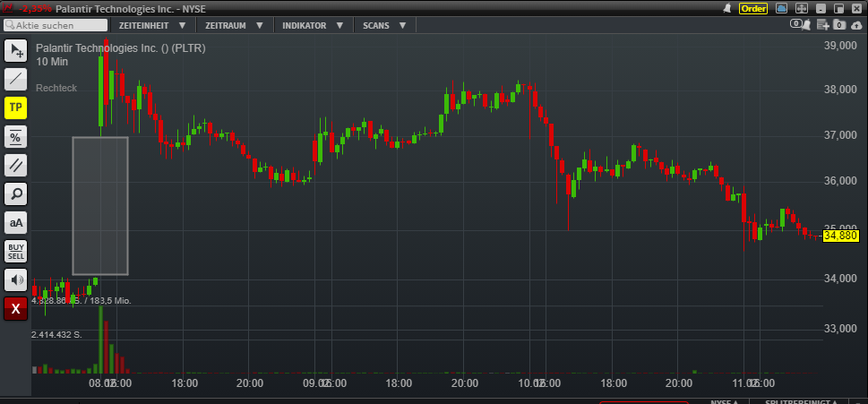This screenshot has width=868, height=404.
Task: Select the trend line drawing tool
Action: pyautogui.click(x=15, y=79)
